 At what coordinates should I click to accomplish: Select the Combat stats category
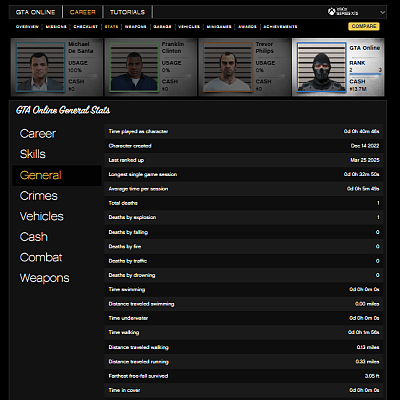[41, 257]
